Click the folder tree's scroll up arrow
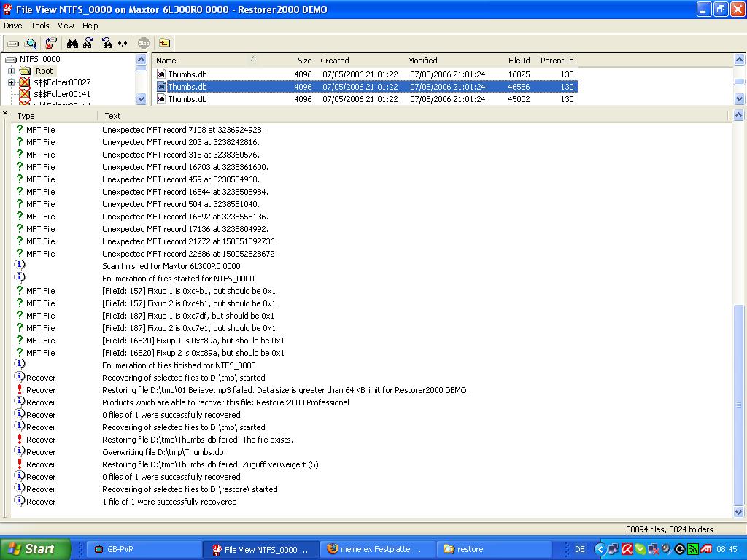 pyautogui.click(x=141, y=60)
